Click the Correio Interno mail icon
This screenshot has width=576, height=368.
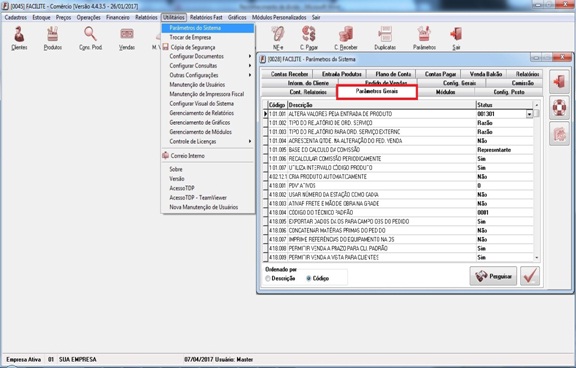point(165,155)
